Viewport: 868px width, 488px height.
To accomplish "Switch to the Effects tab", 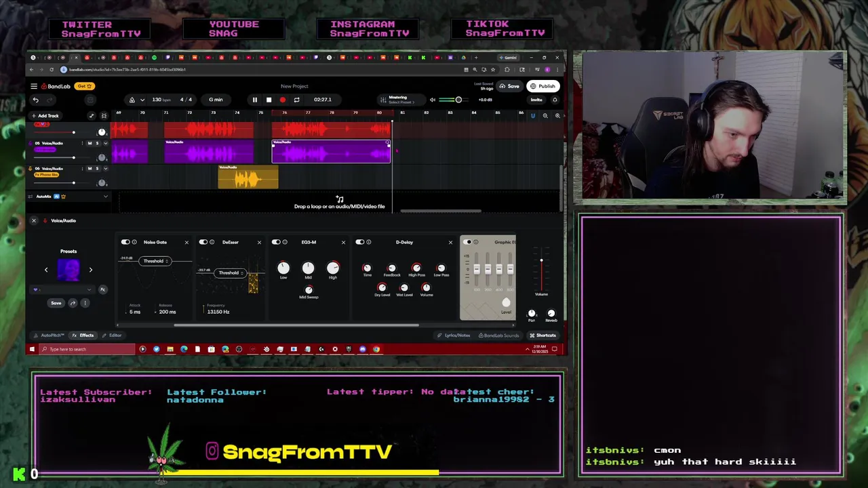I will [83, 335].
